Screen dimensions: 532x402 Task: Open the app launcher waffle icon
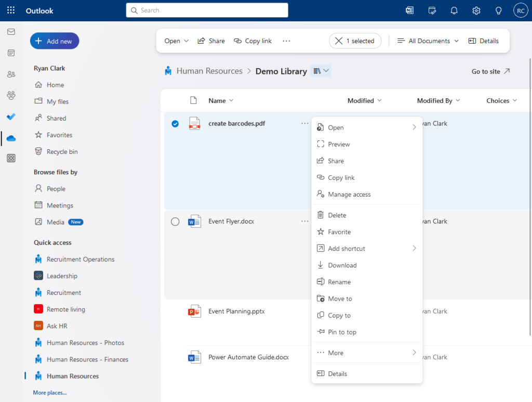(x=11, y=10)
